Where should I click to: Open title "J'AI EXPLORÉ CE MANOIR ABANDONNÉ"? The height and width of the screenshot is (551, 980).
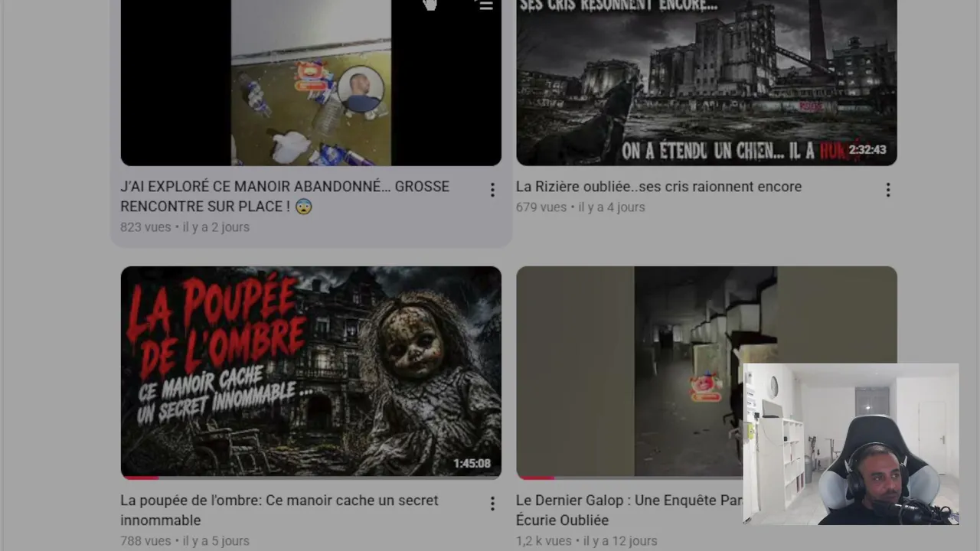click(x=285, y=196)
